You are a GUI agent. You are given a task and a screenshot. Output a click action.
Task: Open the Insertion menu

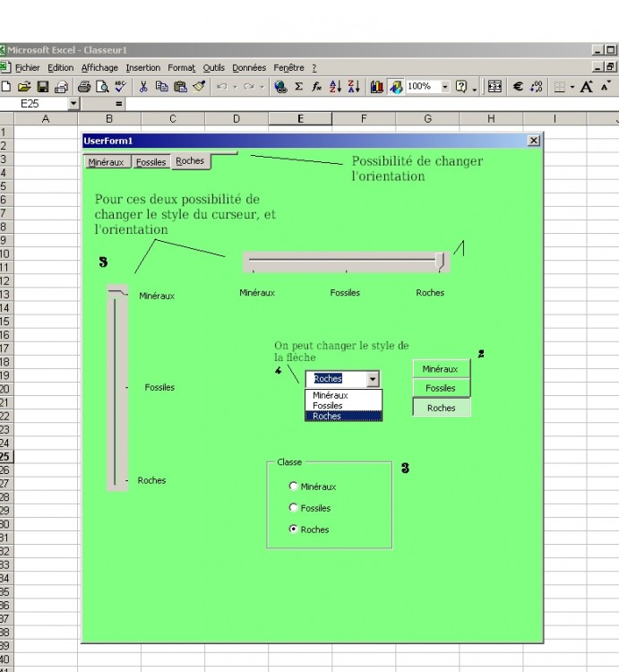pos(143,68)
